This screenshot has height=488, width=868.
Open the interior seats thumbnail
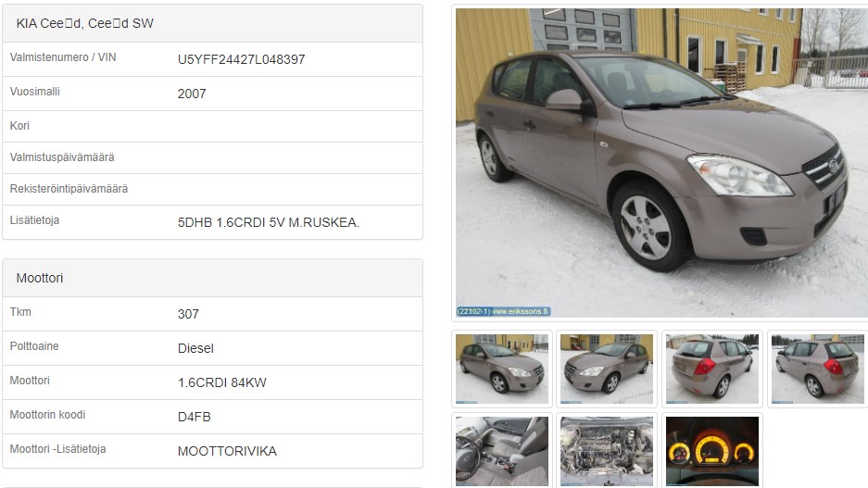tap(501, 451)
